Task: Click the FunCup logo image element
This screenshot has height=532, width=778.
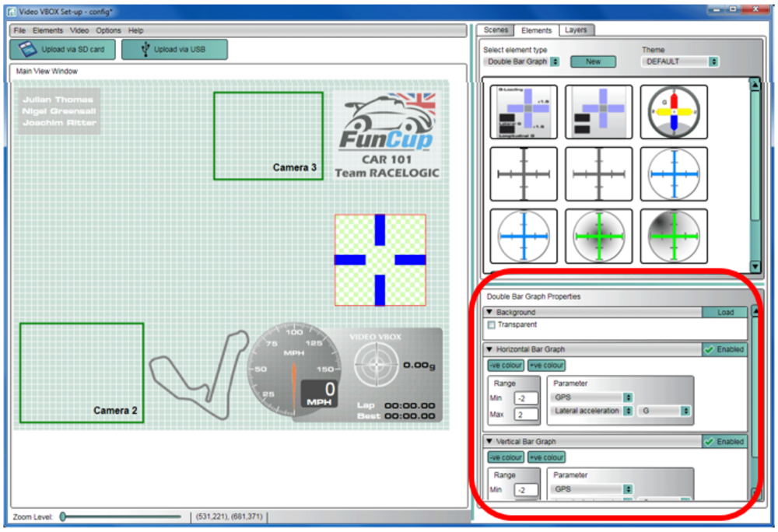Action: 387,135
